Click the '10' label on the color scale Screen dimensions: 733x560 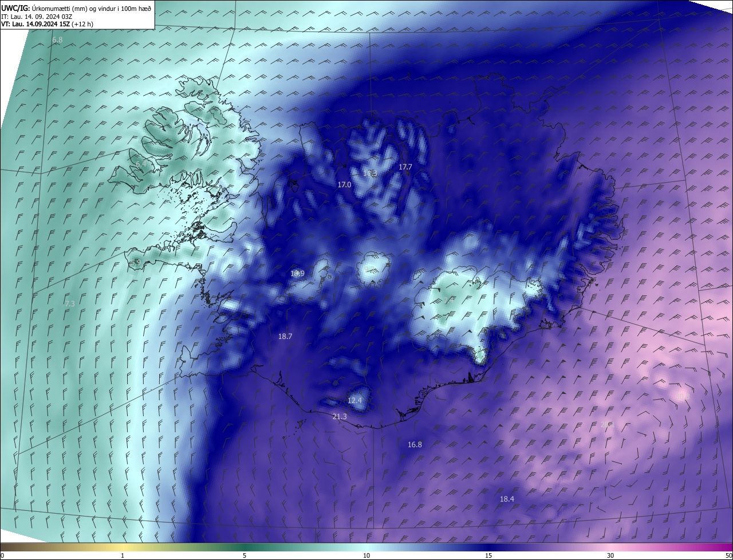366,555
